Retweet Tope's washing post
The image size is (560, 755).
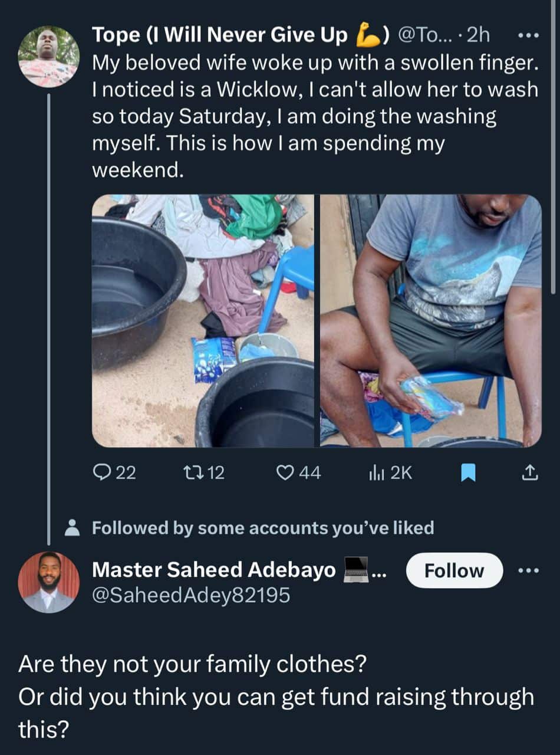(x=204, y=472)
